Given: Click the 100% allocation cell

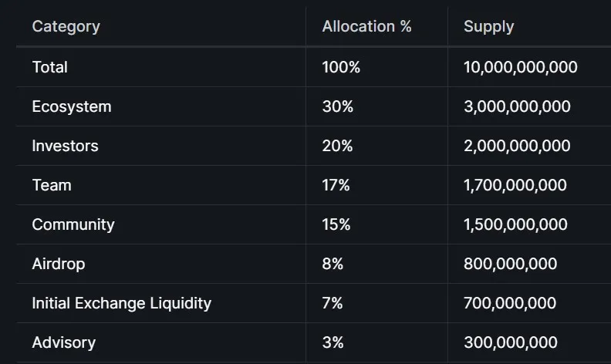Looking at the screenshot, I should point(341,67).
